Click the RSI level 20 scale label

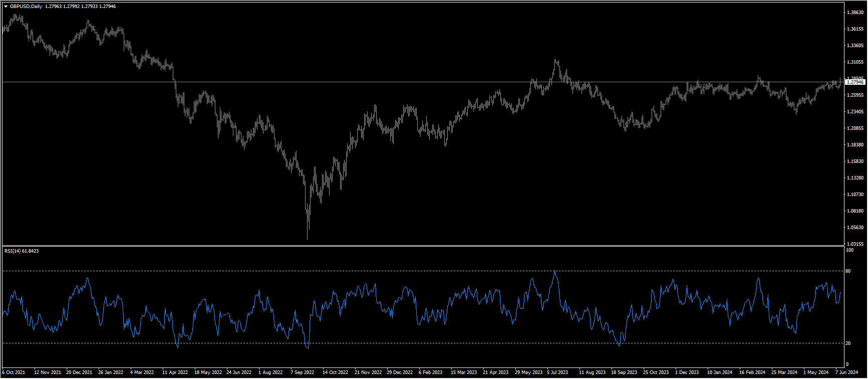pos(848,343)
